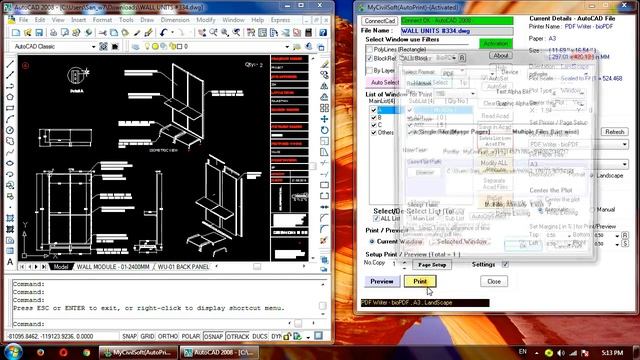Click MyCivilSoft taskbar button
640x360 pixels.
click(138, 352)
